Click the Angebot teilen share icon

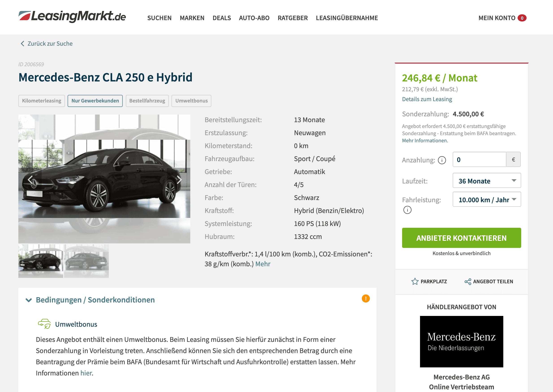coord(468,281)
